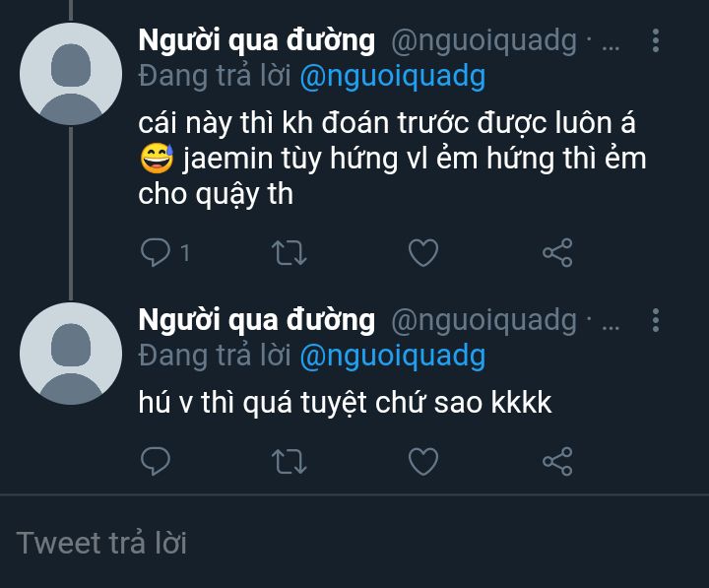709x588 pixels.
Task: Reply to the tweet mentioning jaemin
Action: 157,253
